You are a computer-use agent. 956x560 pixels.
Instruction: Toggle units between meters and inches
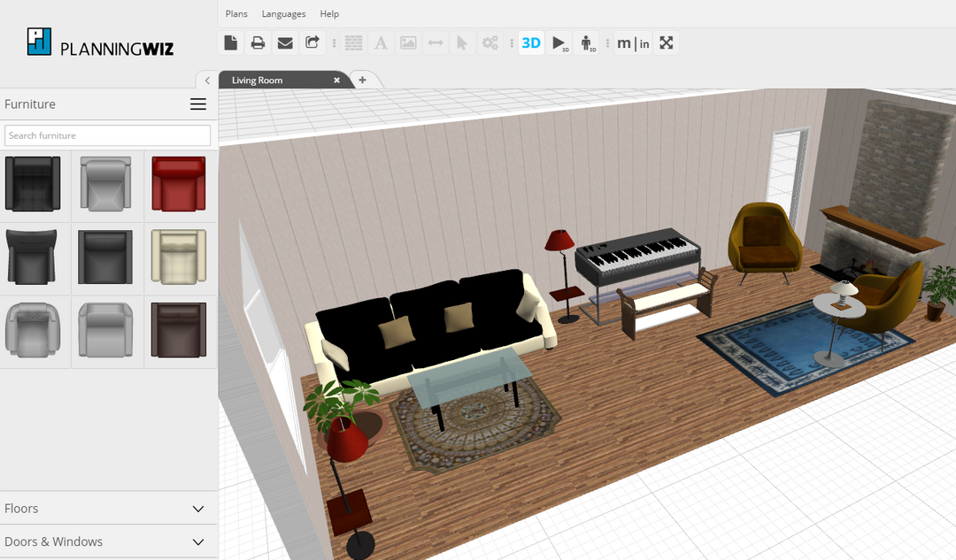pyautogui.click(x=633, y=42)
